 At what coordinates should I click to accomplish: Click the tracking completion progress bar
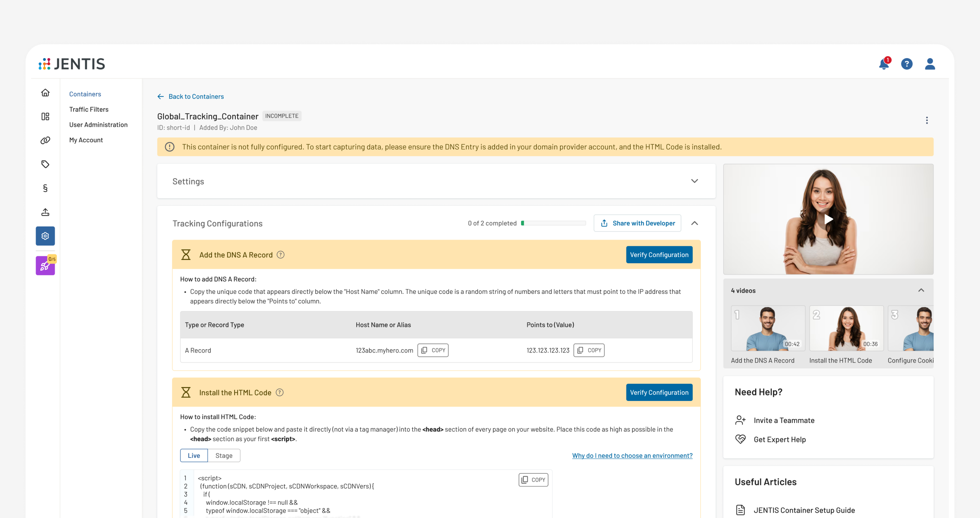[553, 223]
